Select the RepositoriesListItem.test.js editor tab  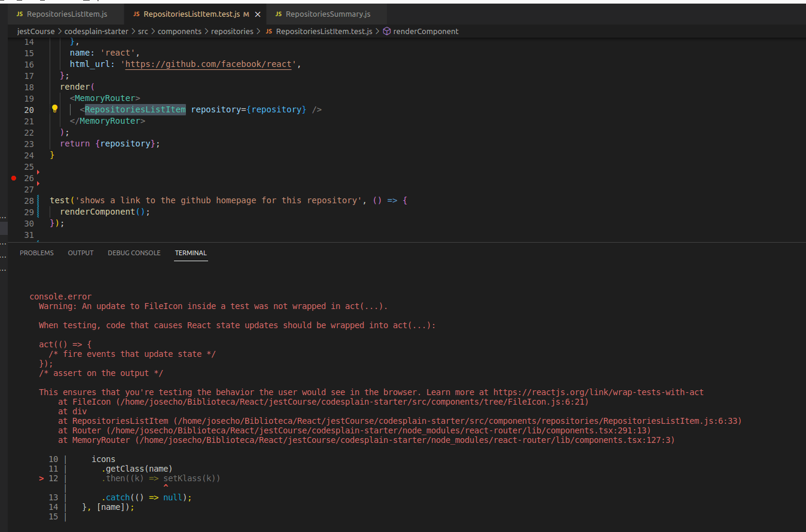click(x=191, y=14)
